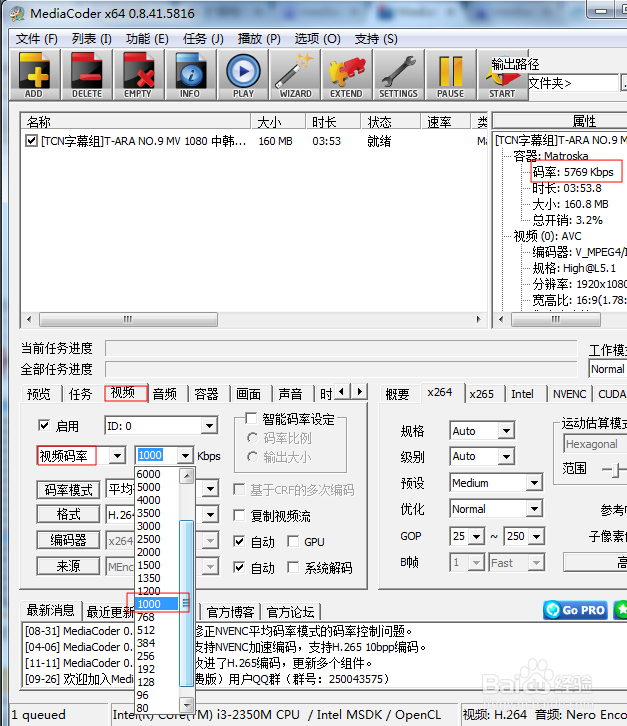
Task: Toggle 系统解码 checkbox
Action: (293, 567)
